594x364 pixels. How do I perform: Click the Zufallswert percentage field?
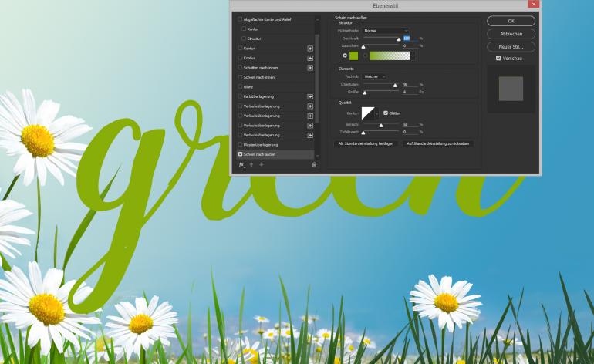coord(410,132)
